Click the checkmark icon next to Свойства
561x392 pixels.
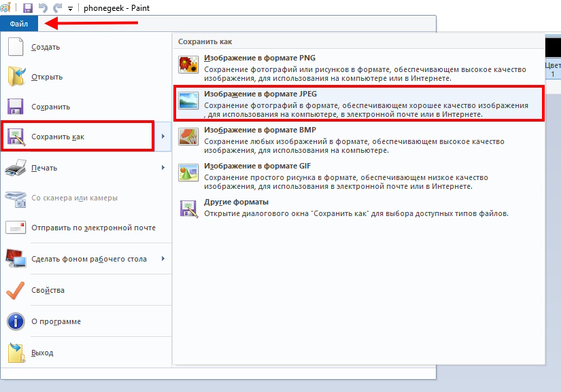pyautogui.click(x=16, y=290)
